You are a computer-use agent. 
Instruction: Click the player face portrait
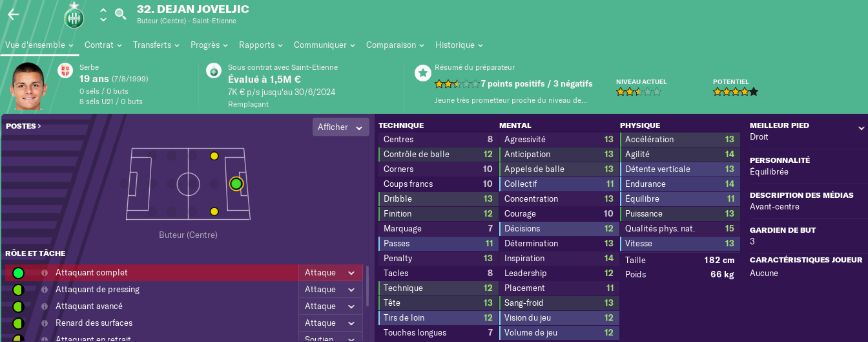coord(28,86)
